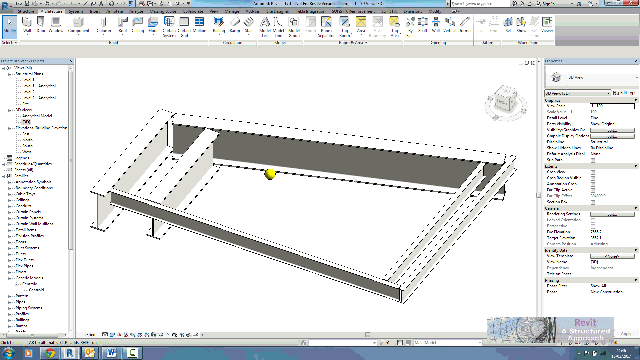Collapse the Graphics properties section
640x360 pixels.
tap(636, 100)
